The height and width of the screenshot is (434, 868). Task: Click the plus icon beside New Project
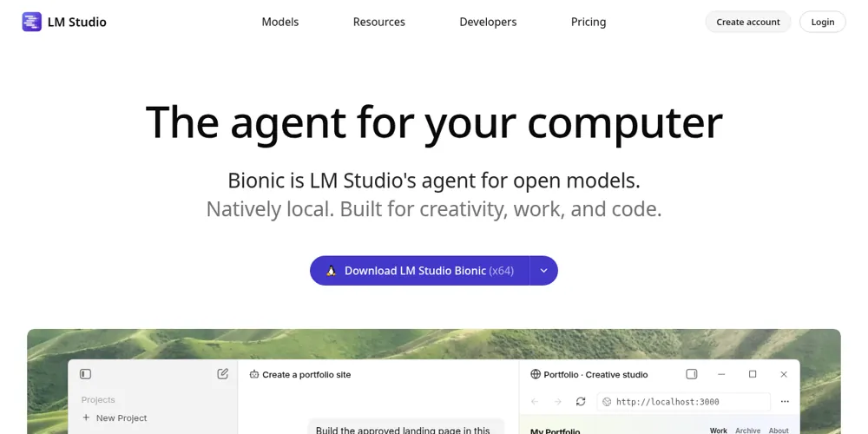tap(86, 418)
